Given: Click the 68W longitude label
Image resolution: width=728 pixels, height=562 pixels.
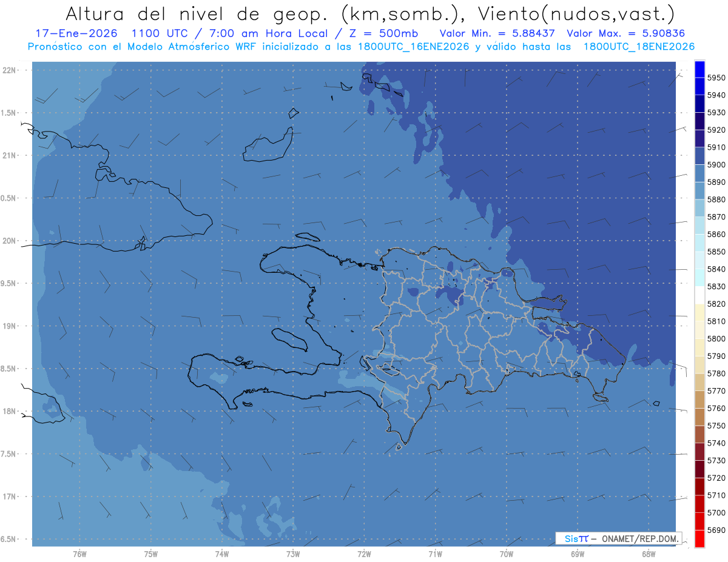Looking at the screenshot, I should (x=649, y=554).
